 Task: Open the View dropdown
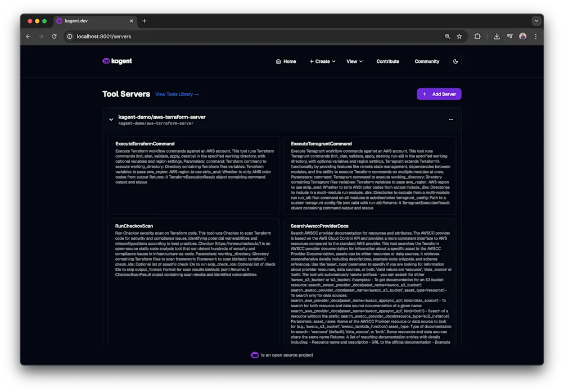(x=354, y=61)
